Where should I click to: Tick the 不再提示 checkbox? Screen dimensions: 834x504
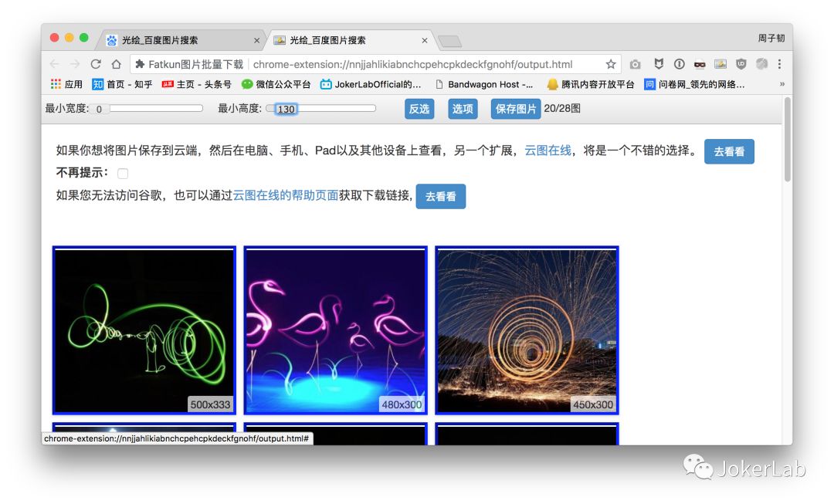point(123,174)
